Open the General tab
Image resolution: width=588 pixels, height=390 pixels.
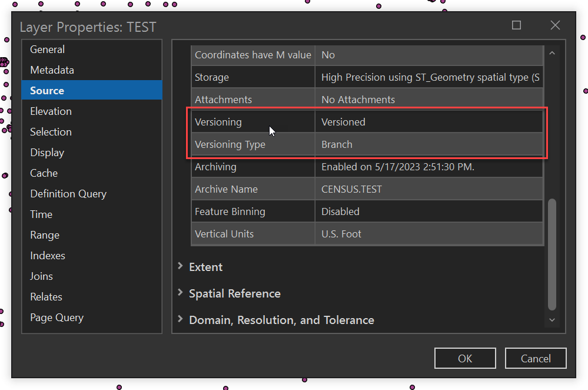(48, 49)
